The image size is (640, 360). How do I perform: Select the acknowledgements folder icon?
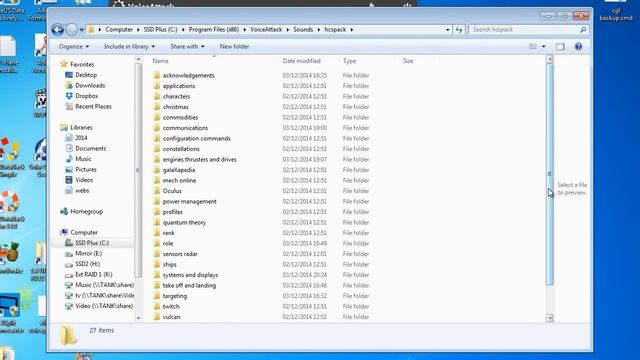(x=156, y=76)
